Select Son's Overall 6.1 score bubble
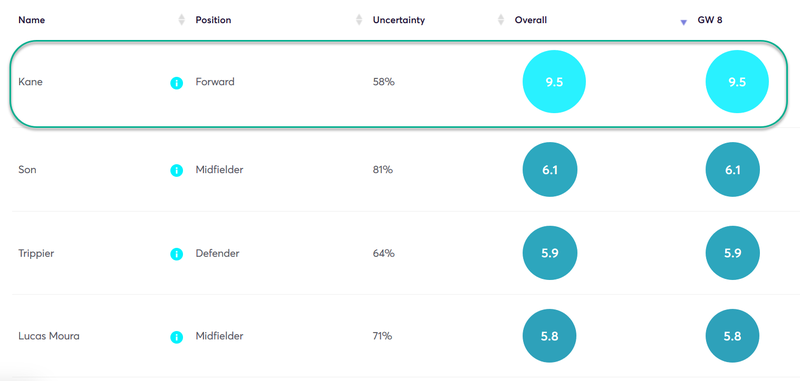This screenshot has height=381, width=800. coord(550,170)
